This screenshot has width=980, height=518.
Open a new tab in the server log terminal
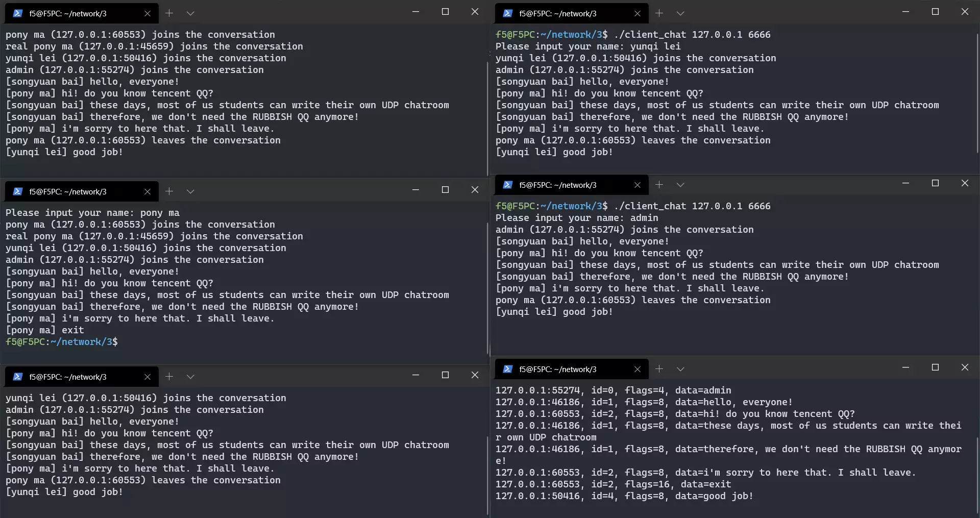pos(659,369)
